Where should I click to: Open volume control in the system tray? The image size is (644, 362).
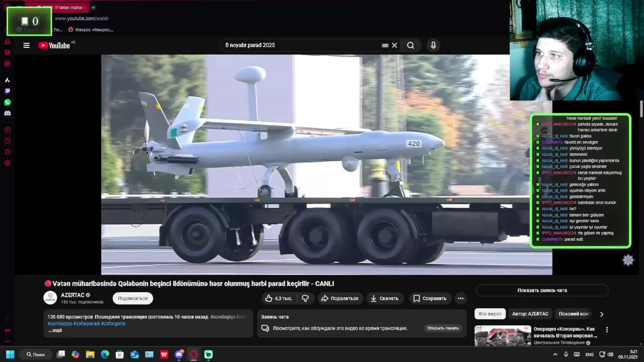610,354
